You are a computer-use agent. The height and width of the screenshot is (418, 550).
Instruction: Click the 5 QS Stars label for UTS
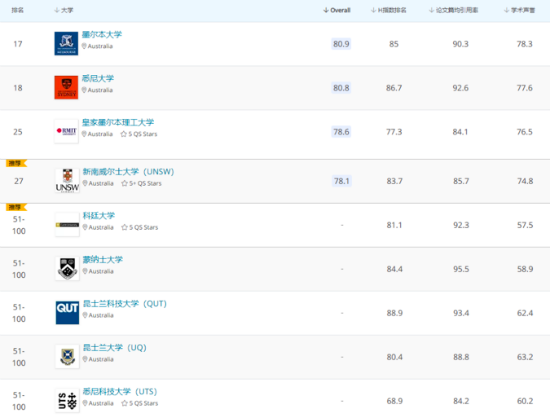pyautogui.click(x=144, y=403)
